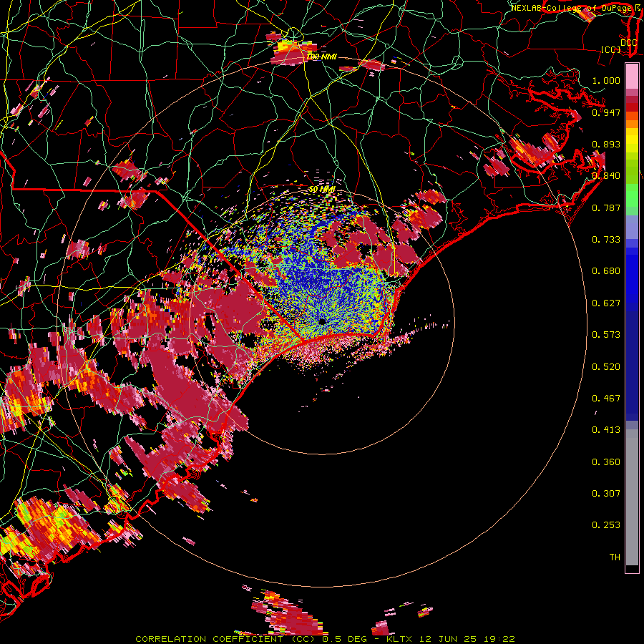Pick the 0.840 scale value
This screenshot has height=644, width=644.
[606, 176]
